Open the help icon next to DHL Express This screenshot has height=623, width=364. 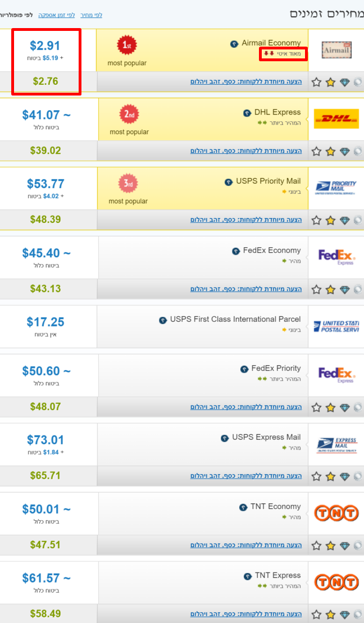pos(247,113)
